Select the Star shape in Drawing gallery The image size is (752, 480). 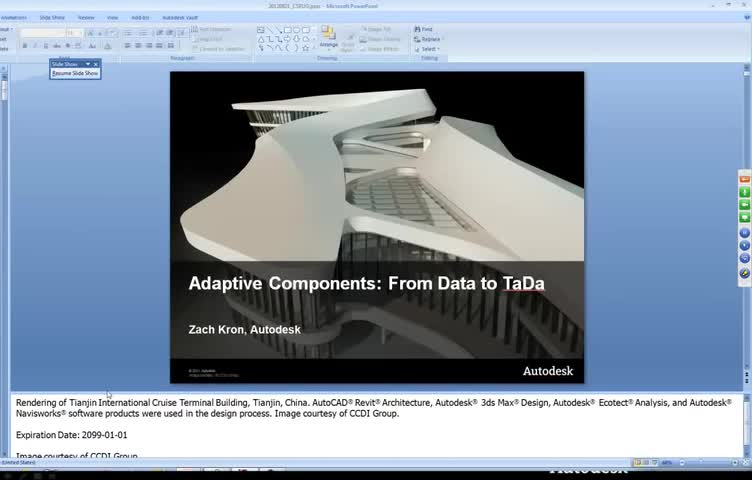[306, 48]
